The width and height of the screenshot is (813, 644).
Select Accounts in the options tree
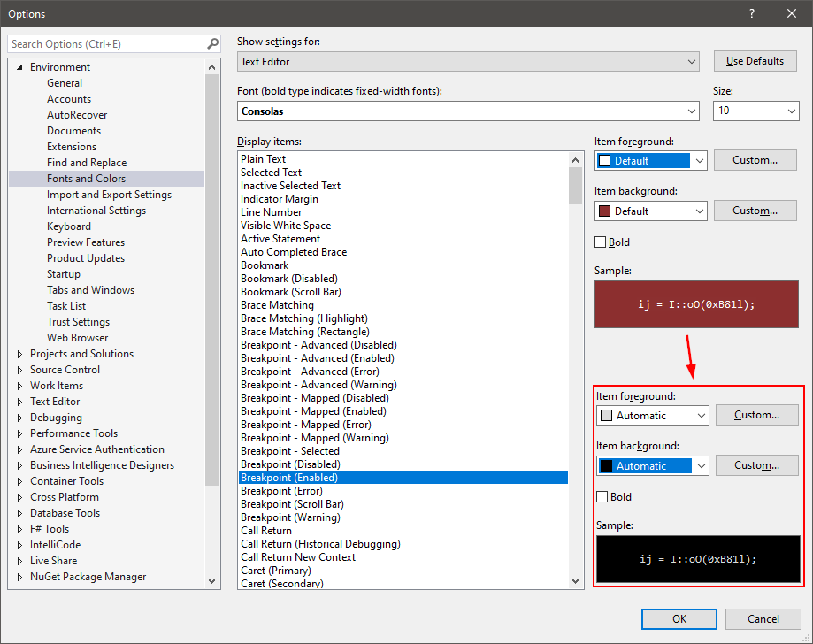(69, 99)
